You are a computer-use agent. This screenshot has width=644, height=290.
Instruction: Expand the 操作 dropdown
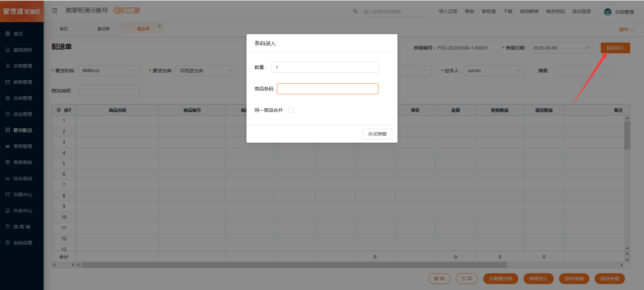[626, 29]
